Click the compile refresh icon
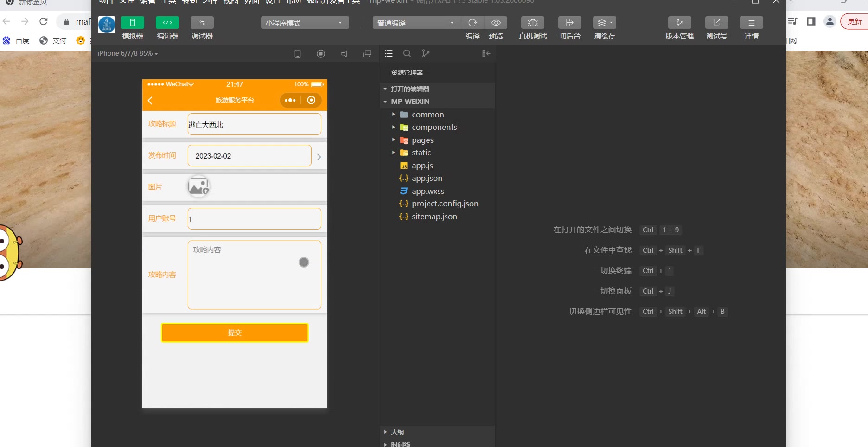 [472, 23]
